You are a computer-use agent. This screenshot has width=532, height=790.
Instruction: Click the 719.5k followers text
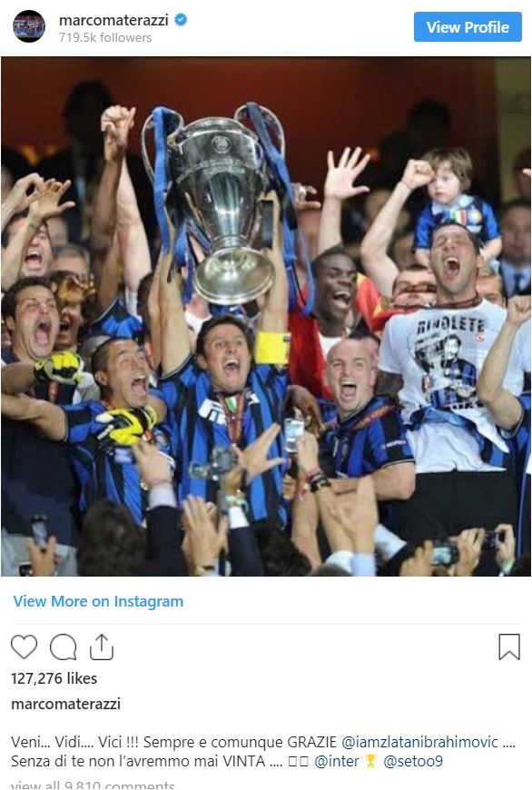pyautogui.click(x=104, y=38)
